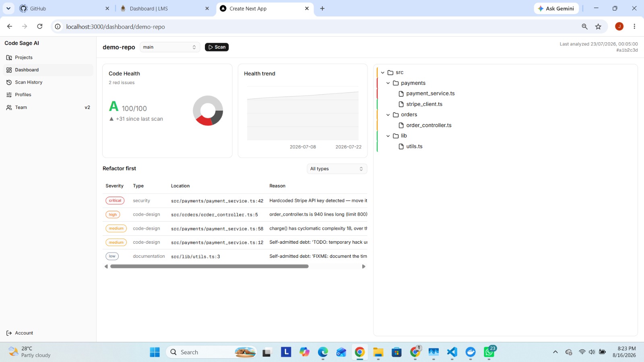
Task: Open Projects in the sidebar
Action: tap(48, 58)
